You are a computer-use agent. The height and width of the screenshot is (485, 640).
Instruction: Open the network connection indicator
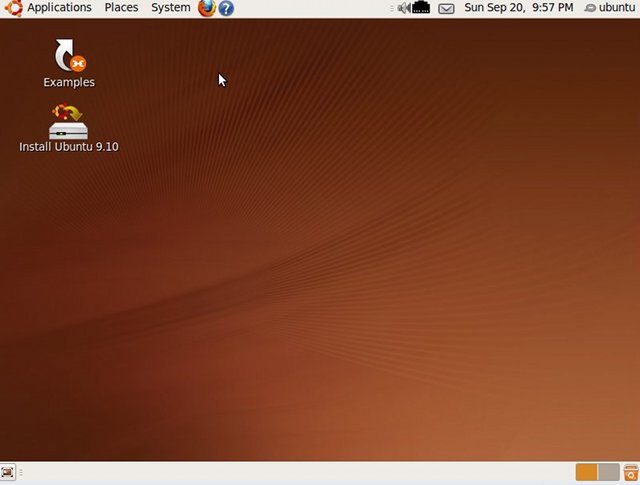click(x=421, y=7)
